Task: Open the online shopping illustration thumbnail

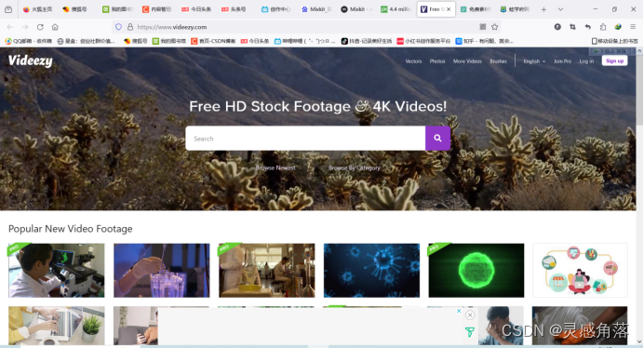Action: coord(580,271)
